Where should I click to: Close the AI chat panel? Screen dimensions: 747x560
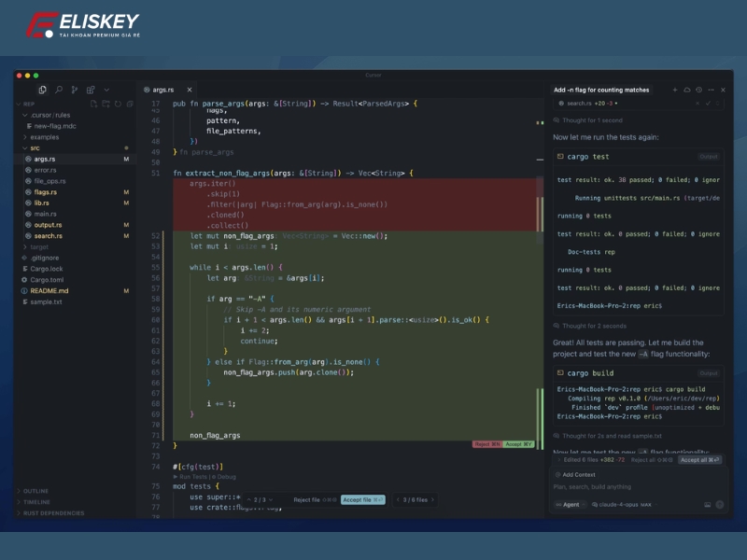tap(722, 90)
